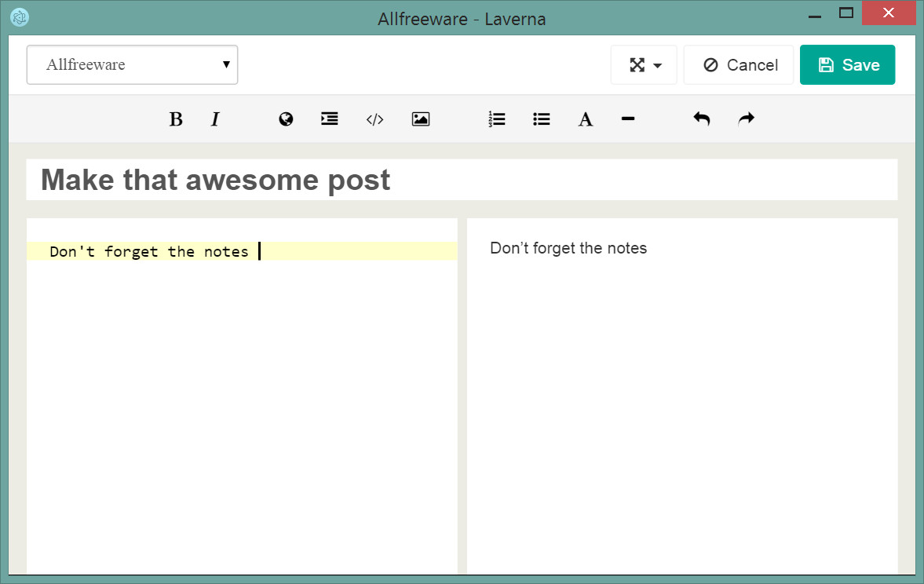Place the cursor in the markdown editor line
The width and height of the screenshot is (924, 584).
click(243, 252)
